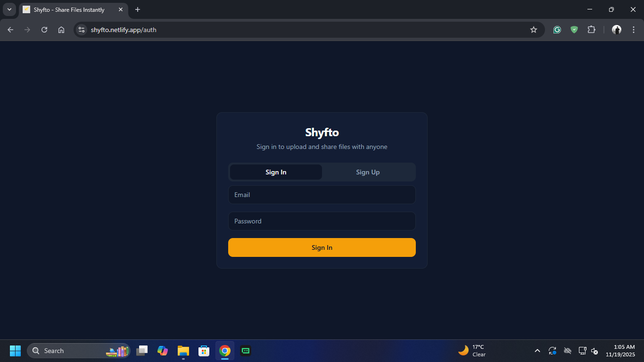Open the muted volume icon in system tray

click(594, 351)
